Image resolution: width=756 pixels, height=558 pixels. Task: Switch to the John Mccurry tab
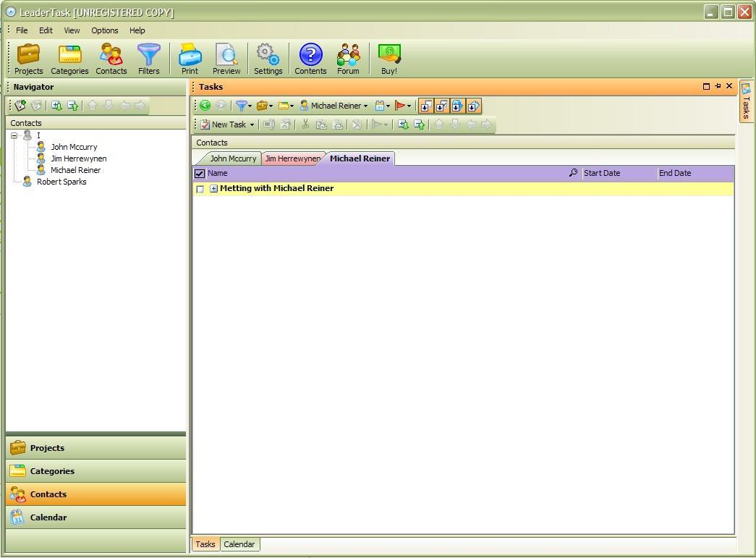(232, 158)
